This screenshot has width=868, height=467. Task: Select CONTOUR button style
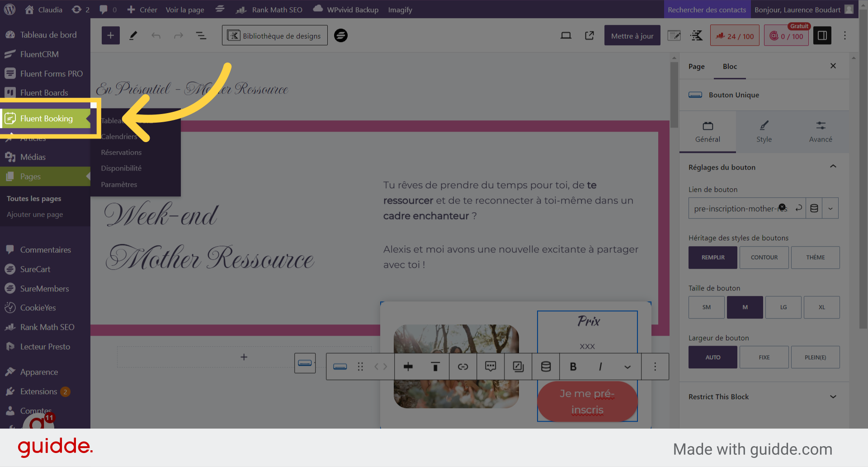pyautogui.click(x=764, y=257)
